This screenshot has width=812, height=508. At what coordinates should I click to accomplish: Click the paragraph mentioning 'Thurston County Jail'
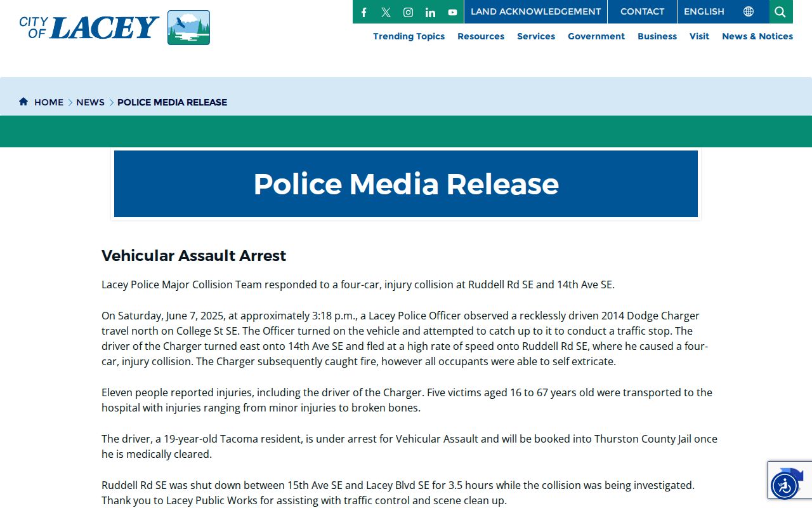tap(409, 446)
